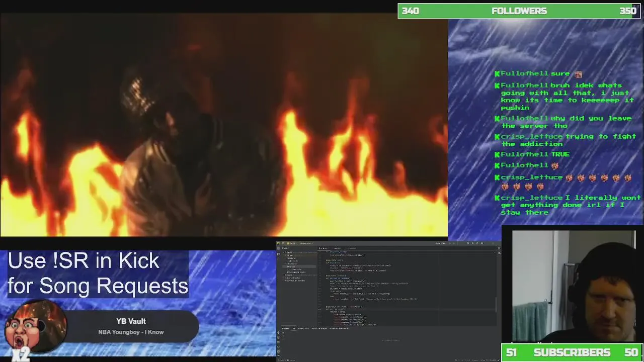Switch to the second editor tab
Viewport: 644px width, 362px height.
point(338,248)
